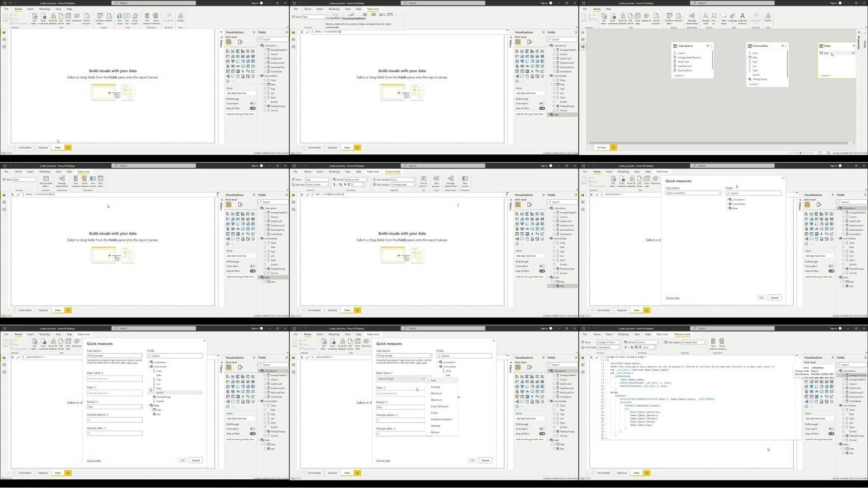Choose Median from aggregation dropdown list

tap(435, 432)
